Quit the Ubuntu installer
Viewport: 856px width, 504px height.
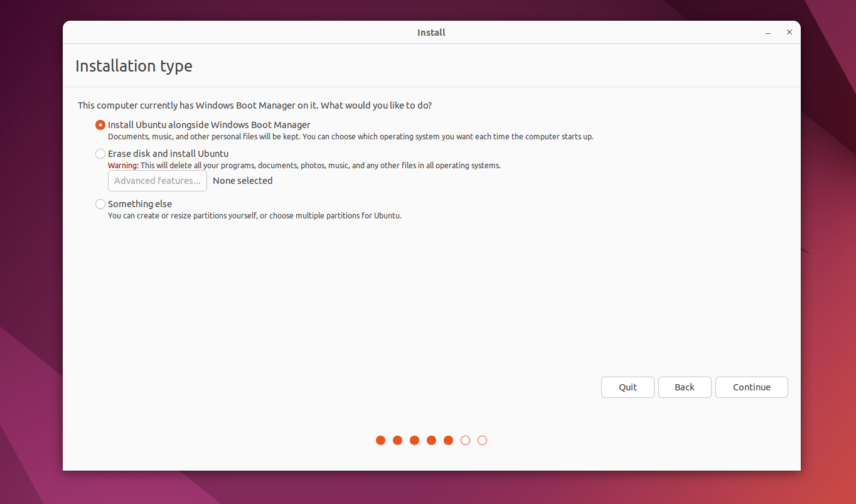[x=628, y=387]
